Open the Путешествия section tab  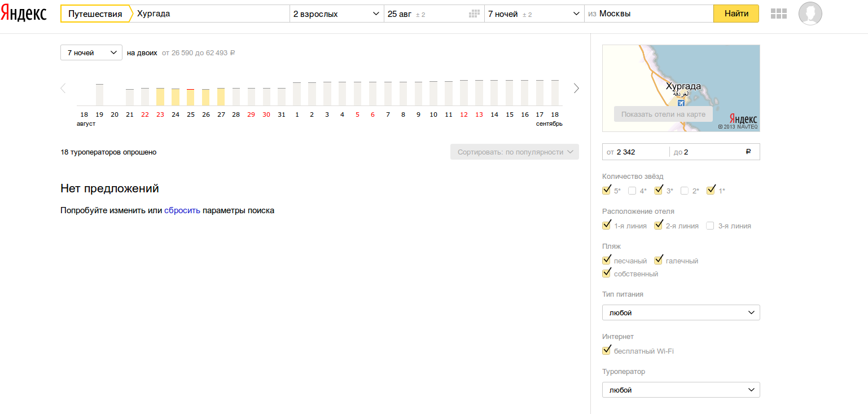(95, 14)
